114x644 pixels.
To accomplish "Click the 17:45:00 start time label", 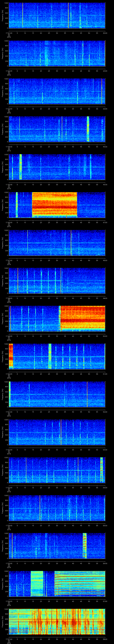I will tap(9, 184).
